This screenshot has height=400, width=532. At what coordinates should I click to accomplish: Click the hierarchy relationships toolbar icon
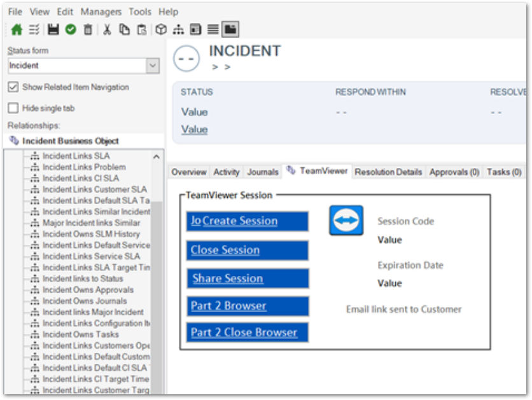178,29
